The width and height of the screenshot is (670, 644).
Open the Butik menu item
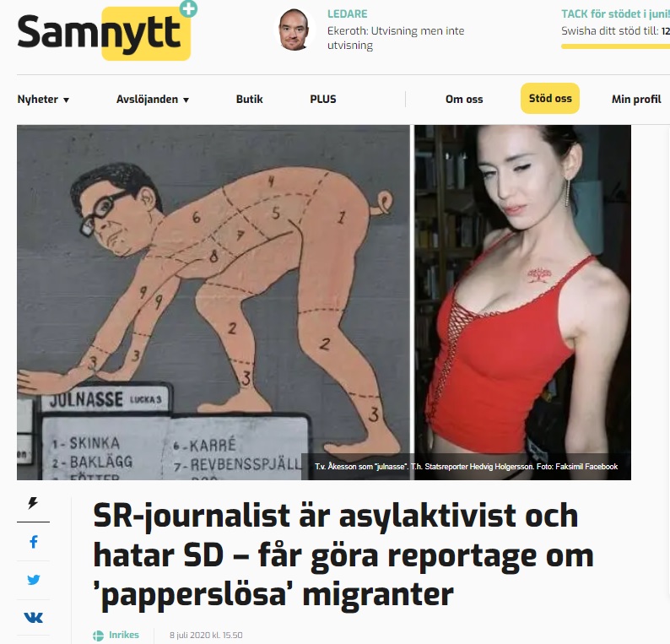pos(250,99)
